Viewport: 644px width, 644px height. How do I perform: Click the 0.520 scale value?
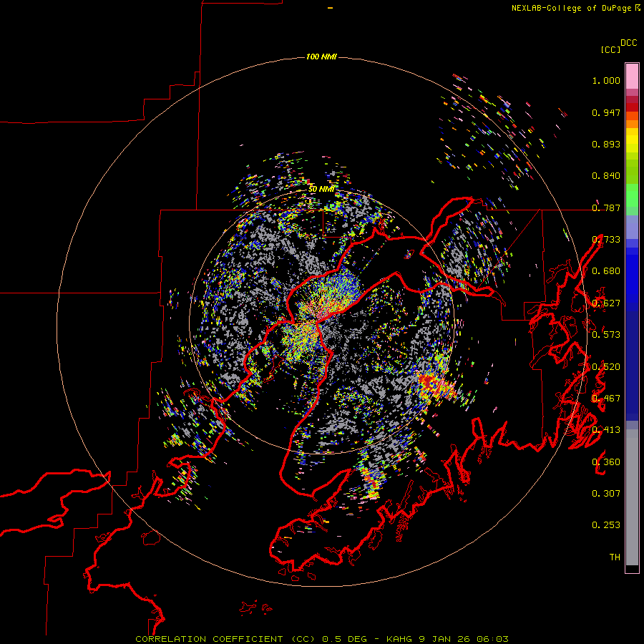tap(606, 367)
